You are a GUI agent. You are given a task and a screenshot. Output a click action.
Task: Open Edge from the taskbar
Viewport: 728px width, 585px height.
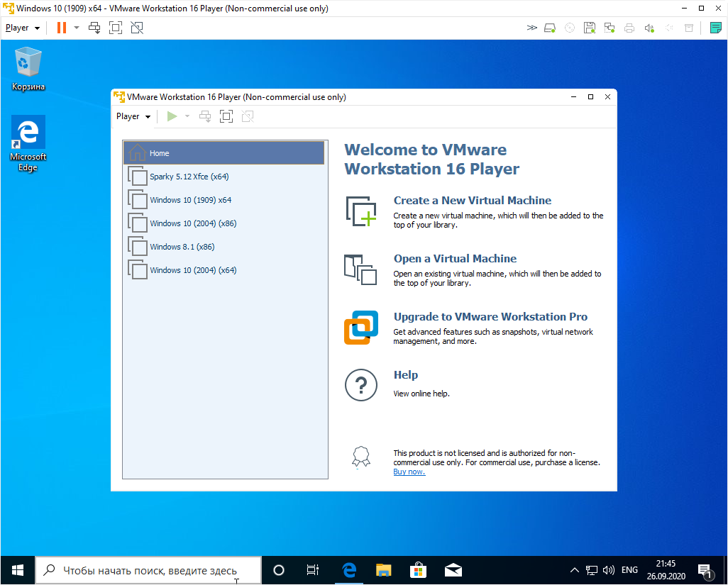[348, 570]
